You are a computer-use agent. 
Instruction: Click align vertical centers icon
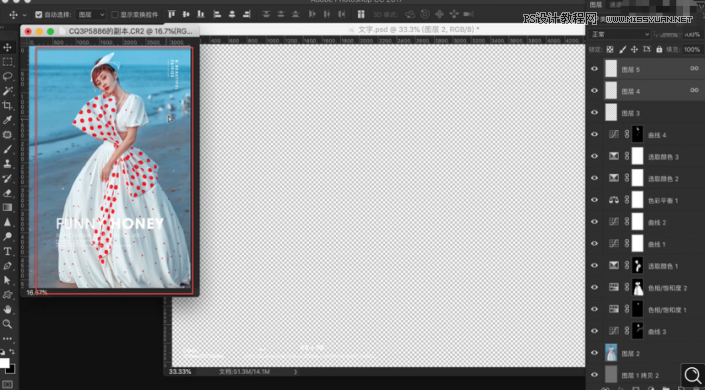(x=186, y=14)
